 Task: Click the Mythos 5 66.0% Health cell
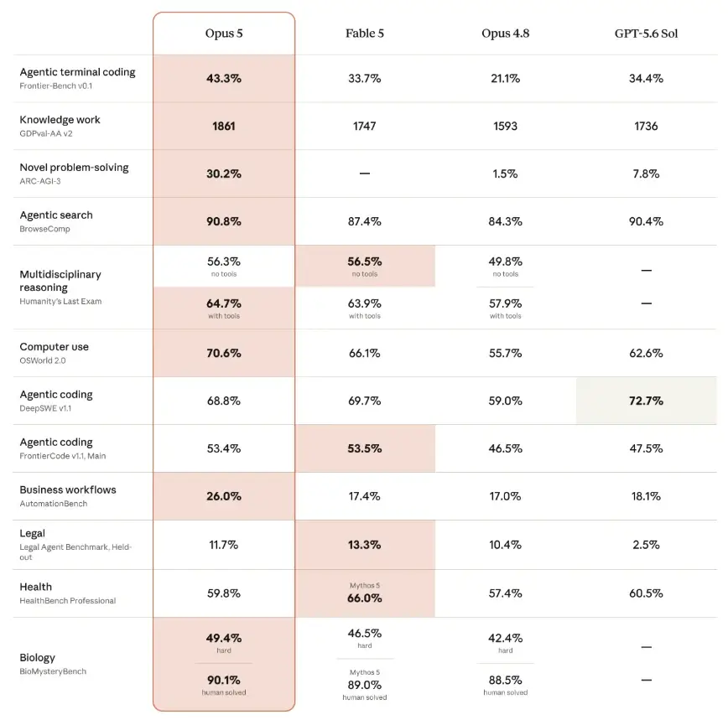[365, 593]
